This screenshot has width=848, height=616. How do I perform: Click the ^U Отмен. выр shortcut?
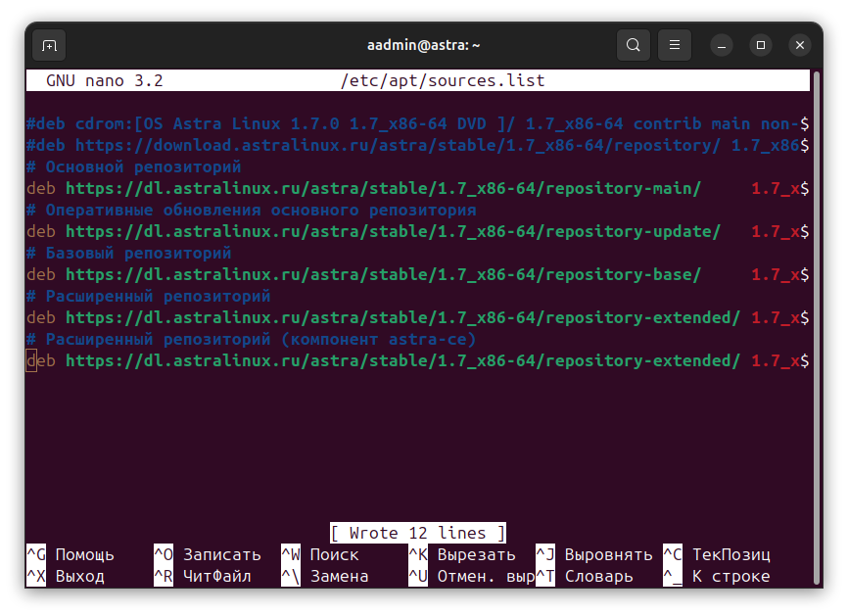coord(472,577)
